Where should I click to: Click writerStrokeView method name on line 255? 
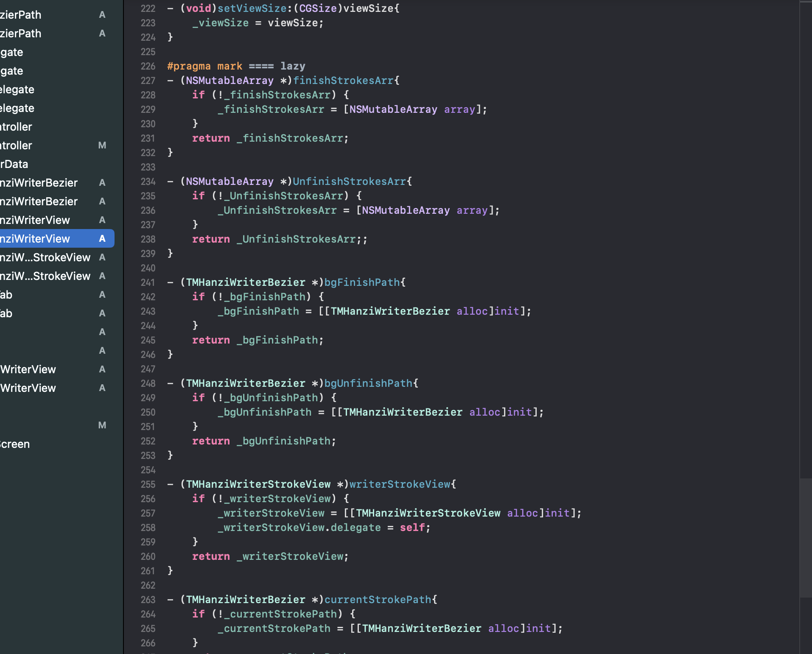tap(400, 484)
